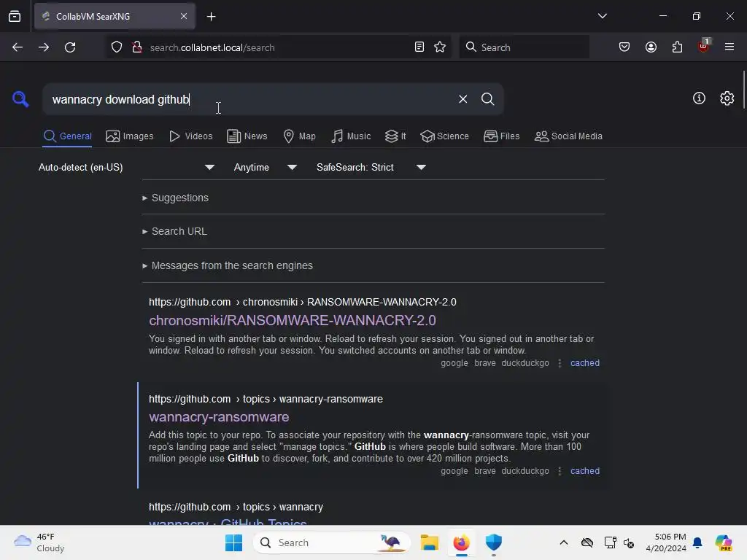
Task: Open Pocket save icon
Action: (624, 47)
